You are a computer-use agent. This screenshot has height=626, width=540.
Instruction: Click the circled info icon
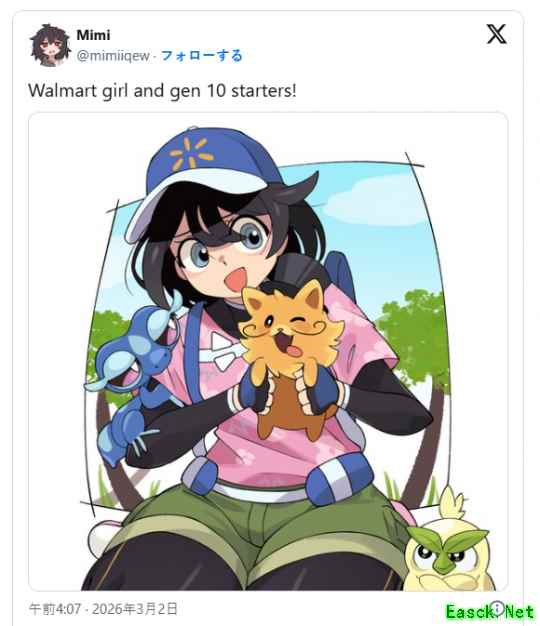[497, 608]
